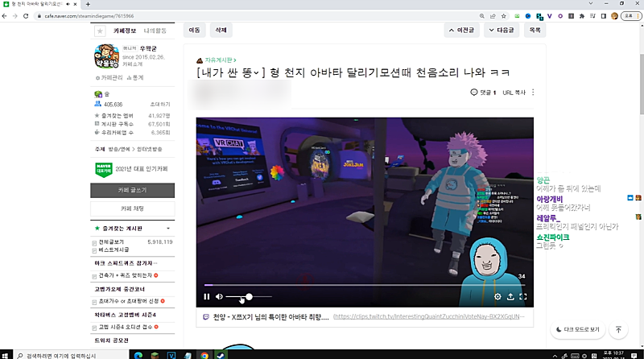The image size is (644, 359).
Task: Open the media control playlist icon
Action: point(592,16)
